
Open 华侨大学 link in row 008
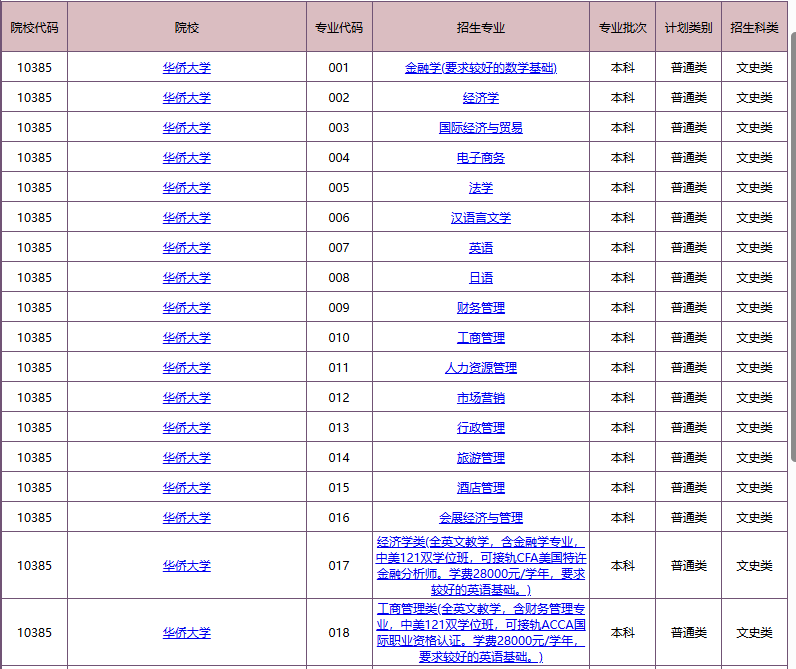click(x=186, y=277)
